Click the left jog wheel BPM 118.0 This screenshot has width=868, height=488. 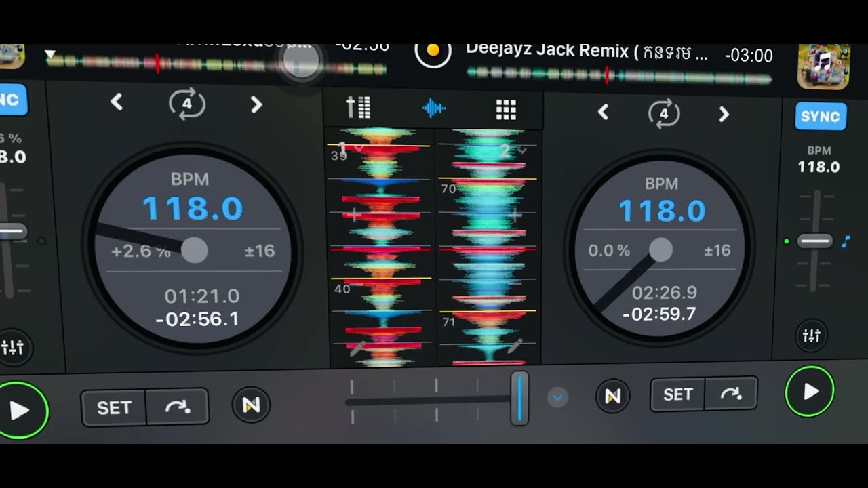(193, 208)
